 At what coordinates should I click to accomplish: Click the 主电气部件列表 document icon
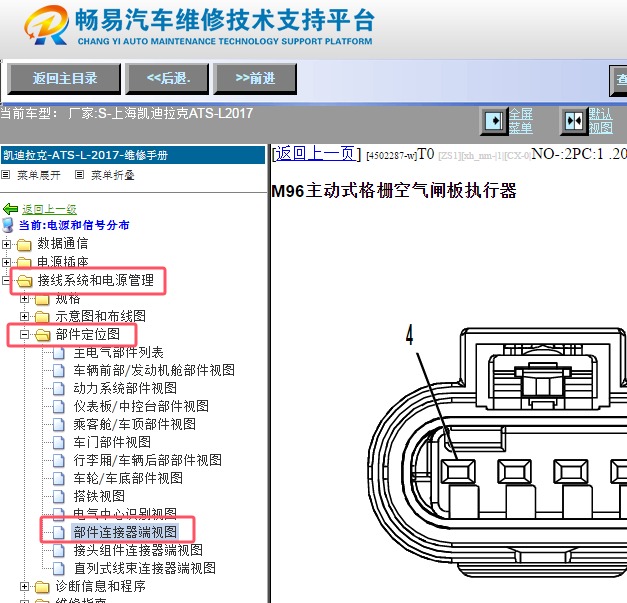pos(59,353)
